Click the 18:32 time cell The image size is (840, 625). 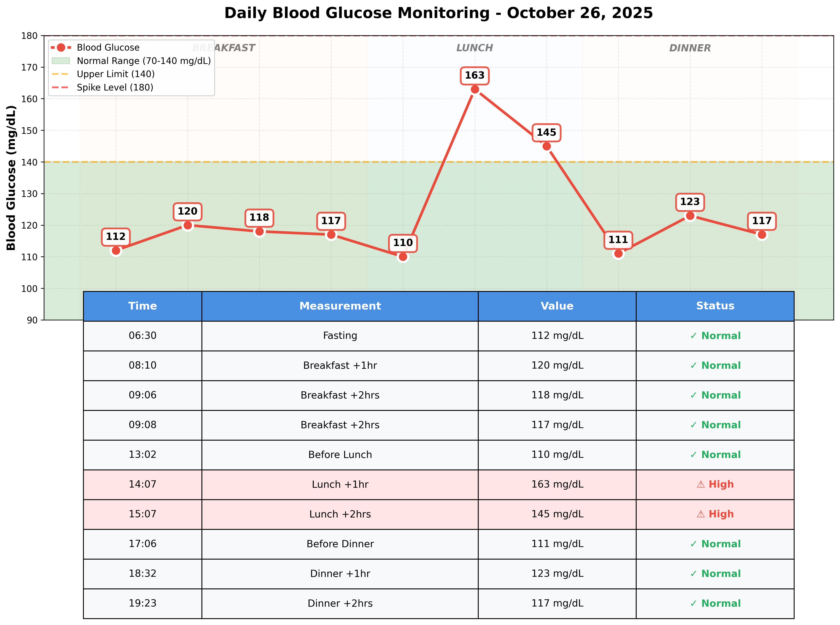pos(142,574)
